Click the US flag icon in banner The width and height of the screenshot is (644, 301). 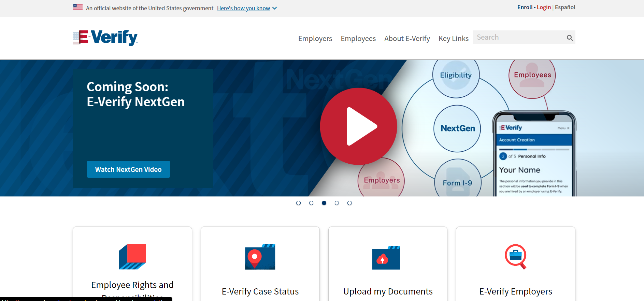77,7
